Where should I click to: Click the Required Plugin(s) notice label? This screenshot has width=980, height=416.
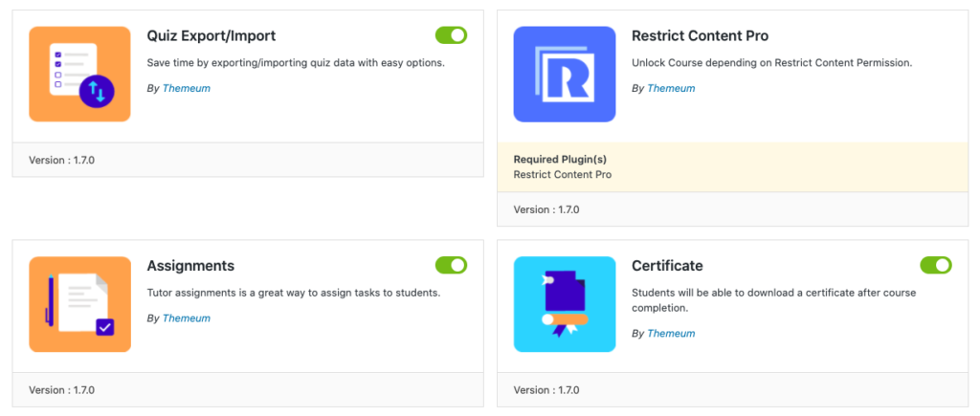pyautogui.click(x=560, y=160)
